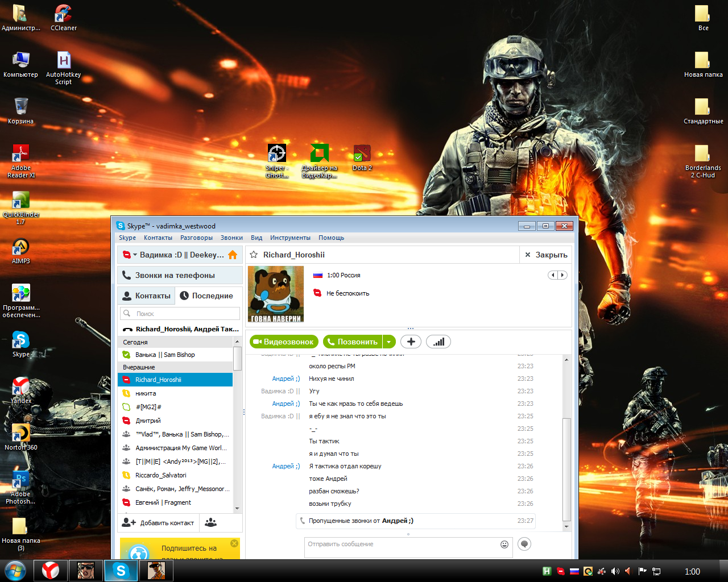The width and height of the screenshot is (728, 582).
Task: Select the Riccardo_Salvatori contact
Action: coord(175,475)
